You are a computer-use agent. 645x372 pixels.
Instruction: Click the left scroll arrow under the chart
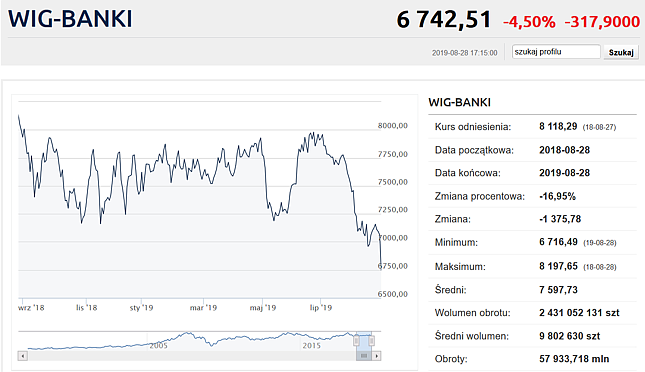coord(23,356)
